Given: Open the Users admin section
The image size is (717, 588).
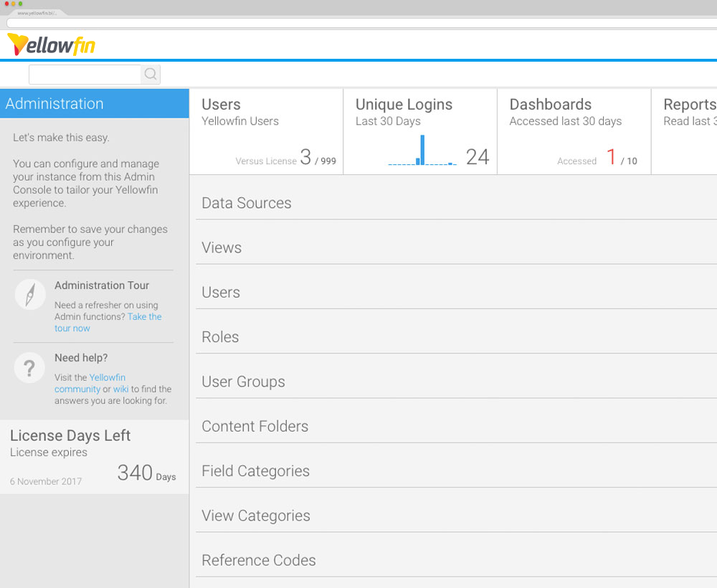Looking at the screenshot, I should point(220,292).
